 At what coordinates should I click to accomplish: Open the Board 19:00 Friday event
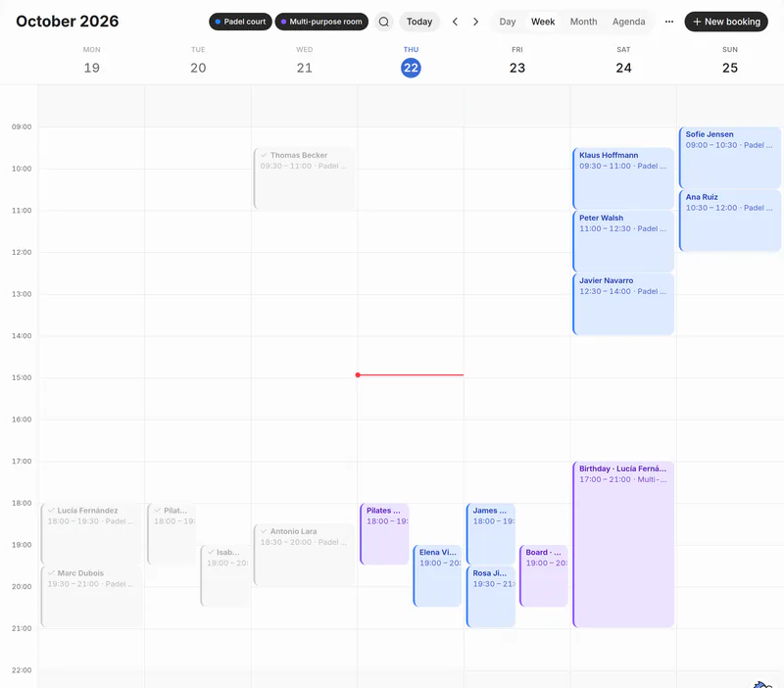[x=544, y=575]
